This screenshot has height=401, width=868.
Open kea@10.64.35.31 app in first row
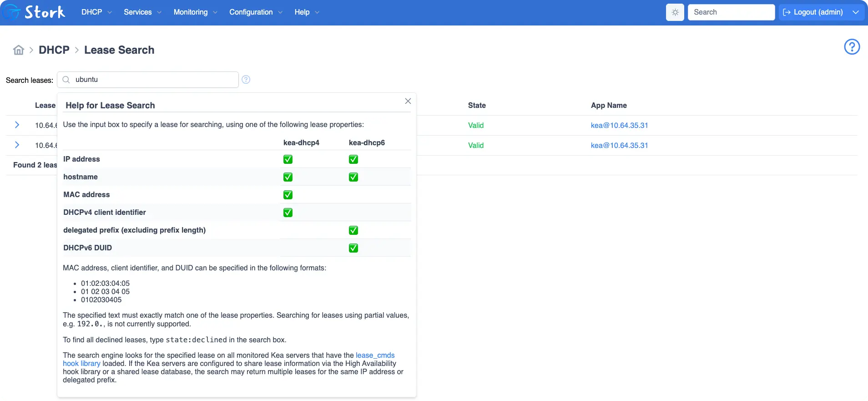(x=619, y=126)
